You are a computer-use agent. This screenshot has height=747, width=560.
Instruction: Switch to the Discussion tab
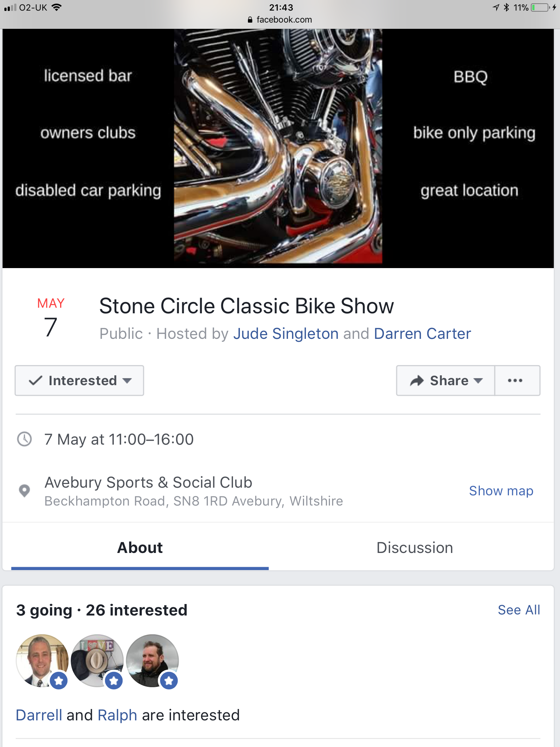(x=415, y=548)
